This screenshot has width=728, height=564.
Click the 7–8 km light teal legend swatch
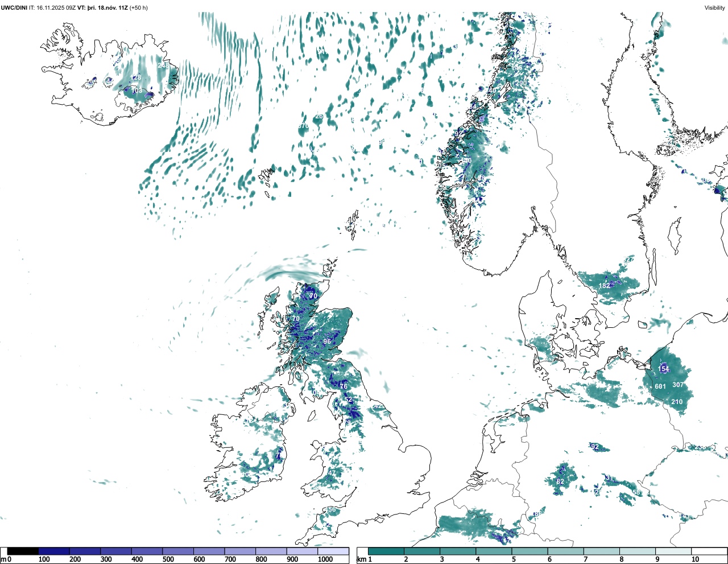coord(601,551)
